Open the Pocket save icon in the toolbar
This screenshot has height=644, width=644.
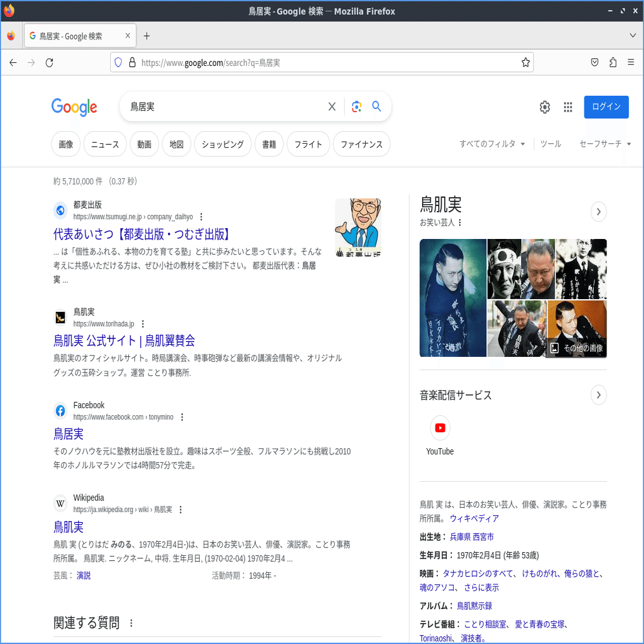click(595, 62)
